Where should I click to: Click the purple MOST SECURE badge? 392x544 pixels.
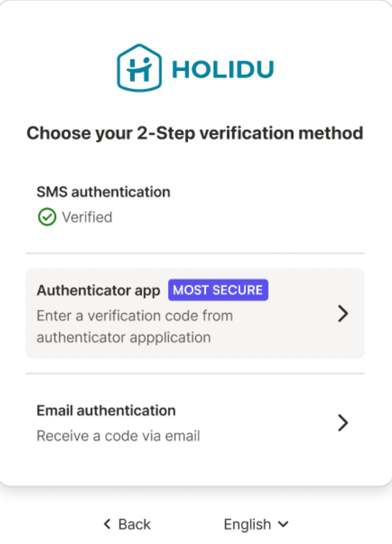click(x=218, y=290)
